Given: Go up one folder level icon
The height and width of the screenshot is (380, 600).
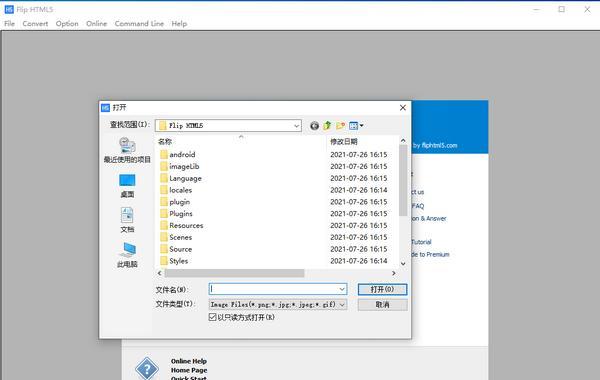Looking at the screenshot, I should [x=327, y=126].
